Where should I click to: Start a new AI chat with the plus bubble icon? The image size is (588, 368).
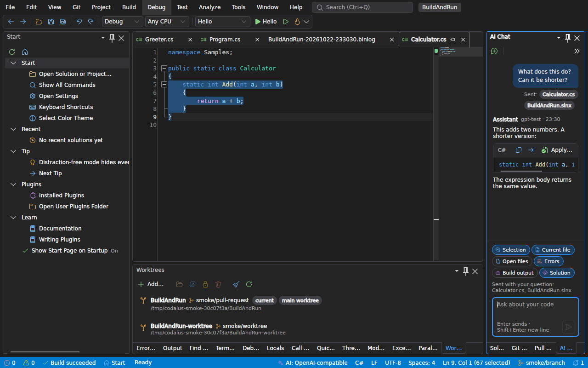[494, 51]
